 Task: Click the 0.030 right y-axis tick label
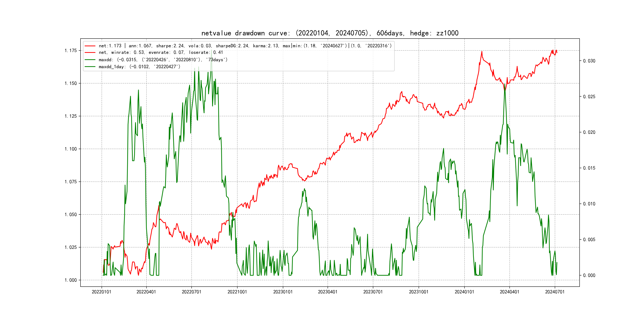pyautogui.click(x=589, y=61)
